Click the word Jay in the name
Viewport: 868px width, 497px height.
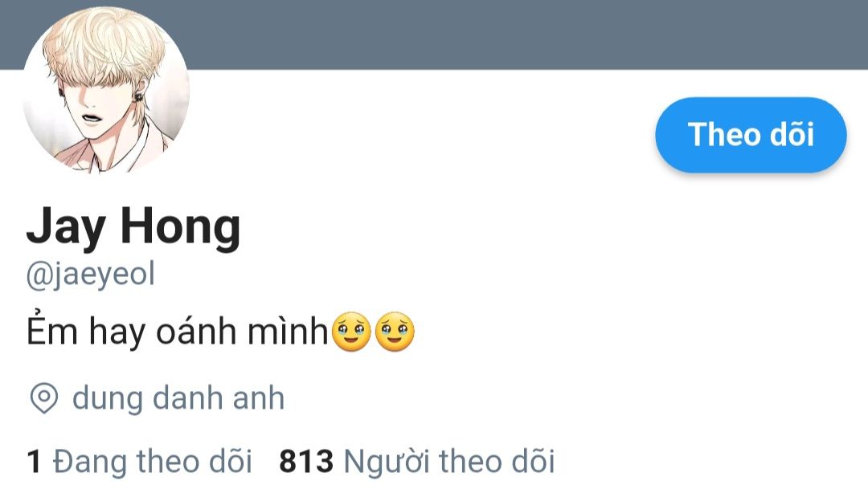[x=66, y=226]
